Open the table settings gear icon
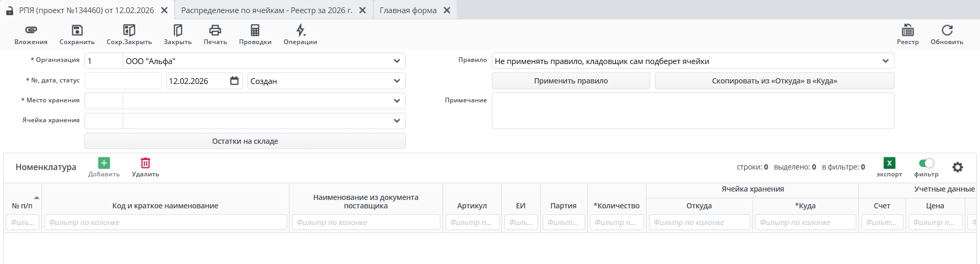This screenshot has height=264, width=980. pos(957,167)
